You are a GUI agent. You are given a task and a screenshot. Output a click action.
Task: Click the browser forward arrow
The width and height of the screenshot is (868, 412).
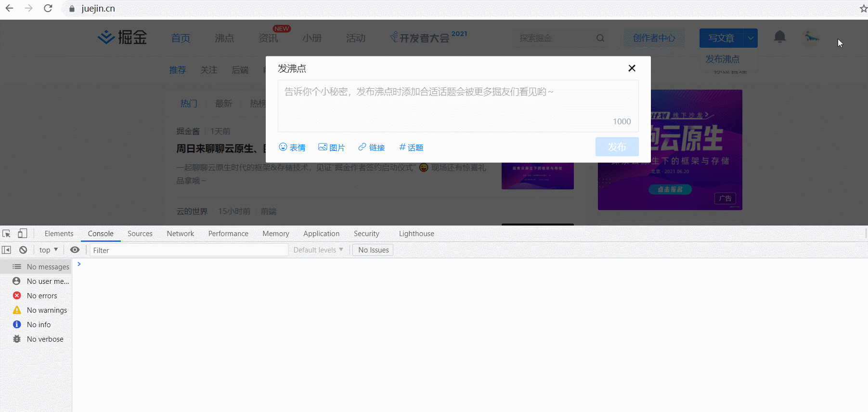tap(28, 8)
